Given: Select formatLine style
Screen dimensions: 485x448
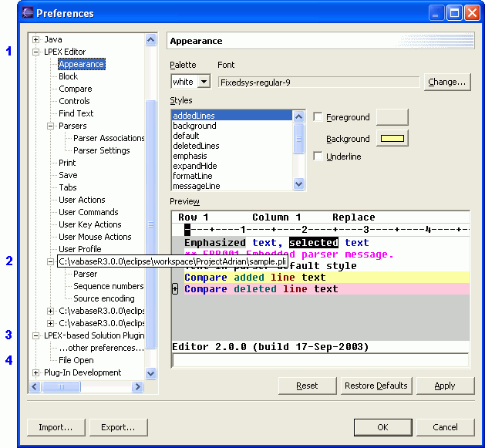Looking at the screenshot, I should (231, 176).
